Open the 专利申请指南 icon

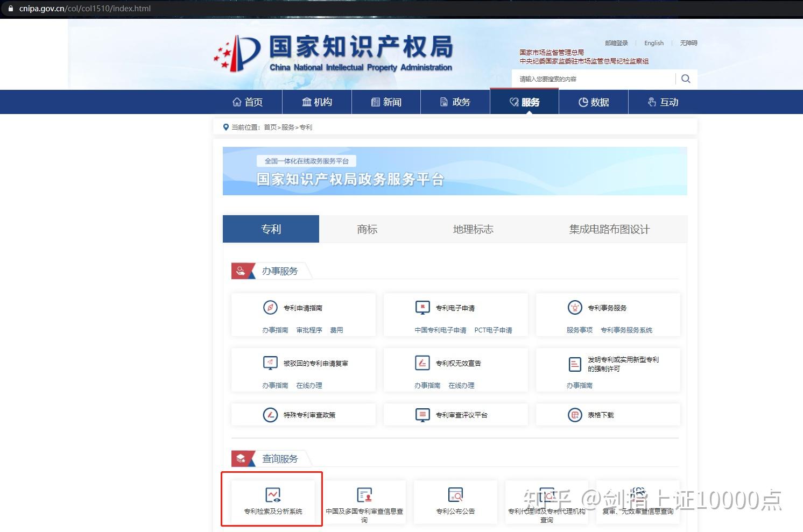coord(270,308)
